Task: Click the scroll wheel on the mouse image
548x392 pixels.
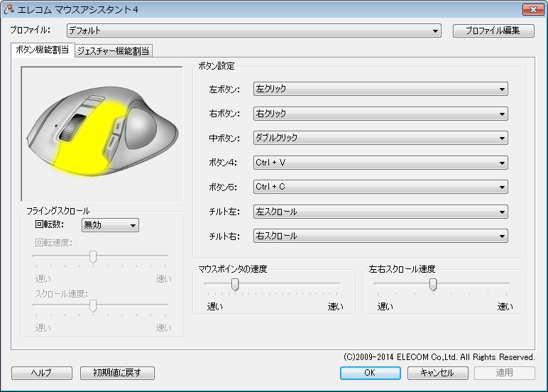Action: pos(71,129)
